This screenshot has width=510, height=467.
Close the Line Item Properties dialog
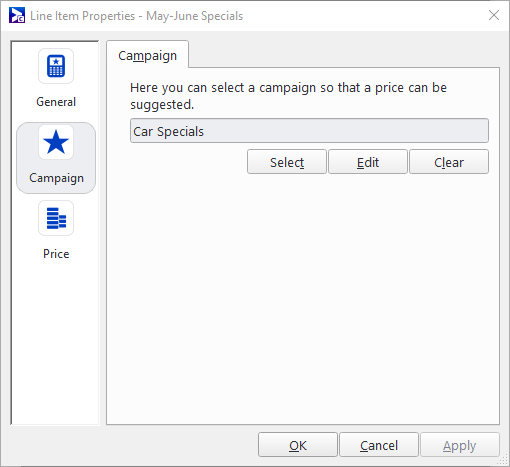click(494, 15)
